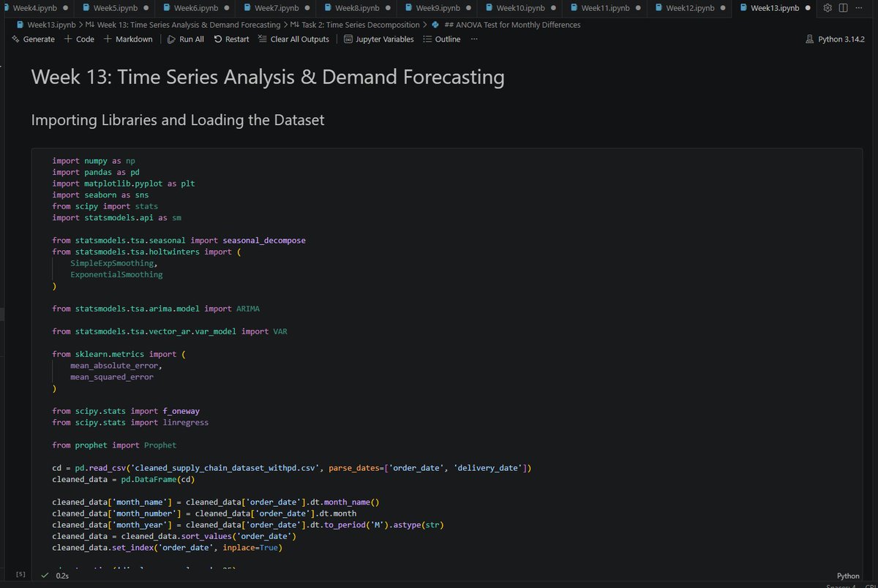Image resolution: width=878 pixels, height=588 pixels.
Task: Click the pd.read_csv code line
Action: click(292, 467)
